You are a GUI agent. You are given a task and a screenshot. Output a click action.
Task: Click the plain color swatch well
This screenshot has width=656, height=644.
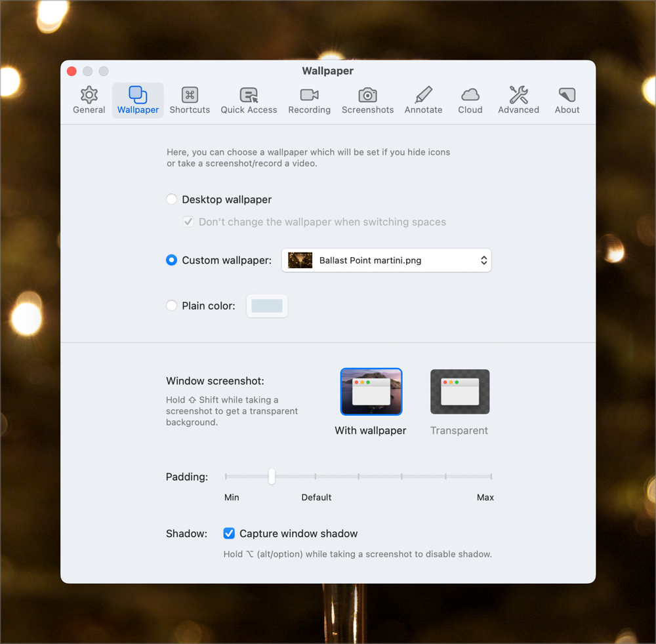pos(267,306)
